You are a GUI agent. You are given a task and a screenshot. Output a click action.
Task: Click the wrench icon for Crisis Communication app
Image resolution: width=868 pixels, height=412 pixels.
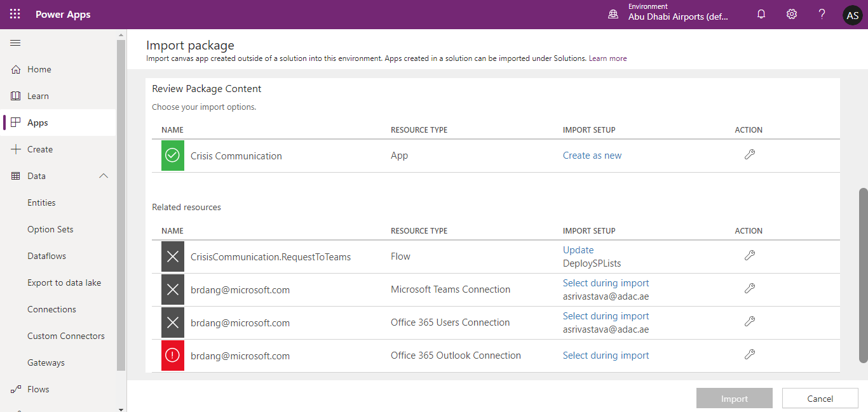(x=750, y=154)
